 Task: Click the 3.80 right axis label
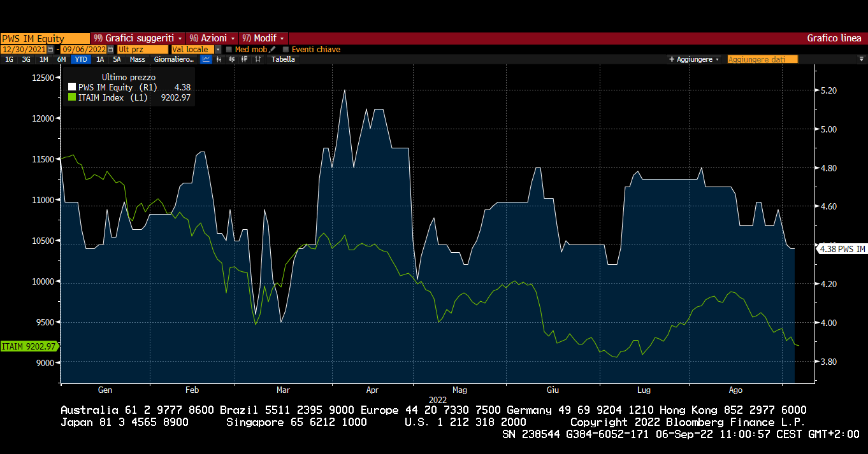coord(828,362)
